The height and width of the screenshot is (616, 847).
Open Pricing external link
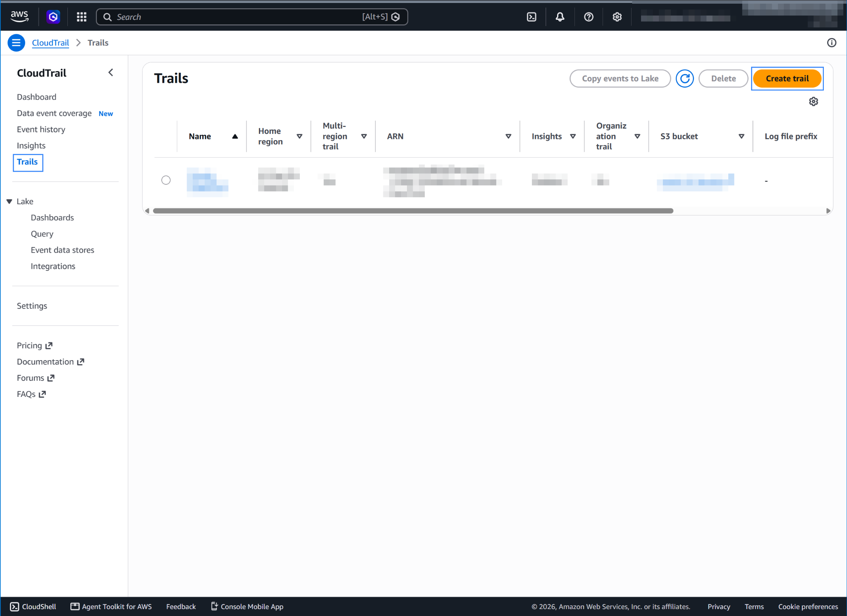click(x=35, y=346)
